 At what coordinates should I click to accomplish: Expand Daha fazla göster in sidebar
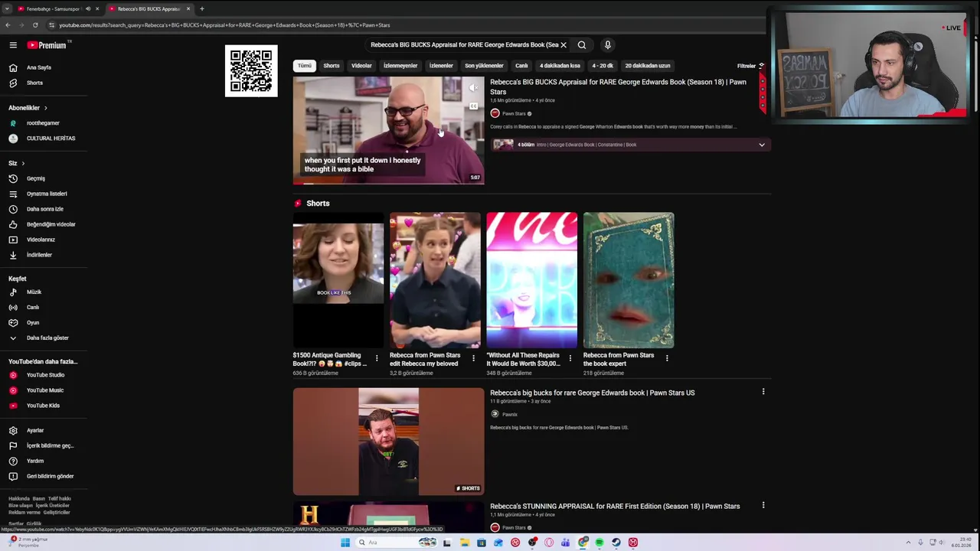pyautogui.click(x=47, y=337)
